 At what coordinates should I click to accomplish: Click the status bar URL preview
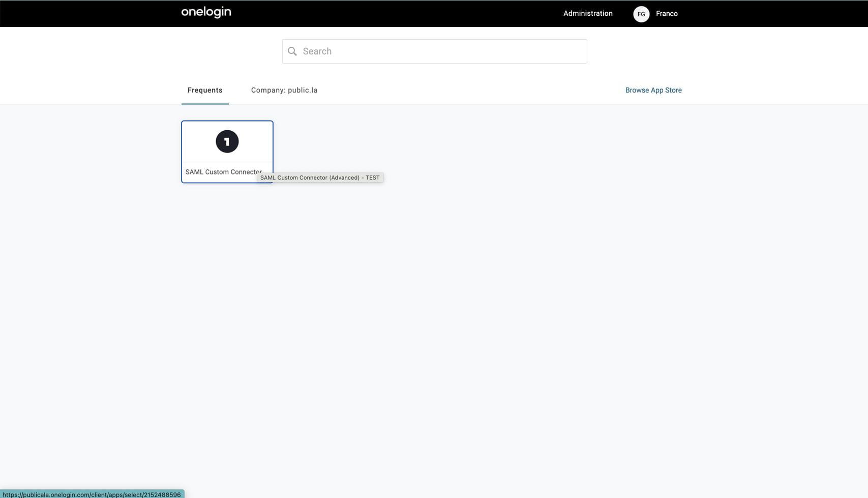[x=92, y=494]
